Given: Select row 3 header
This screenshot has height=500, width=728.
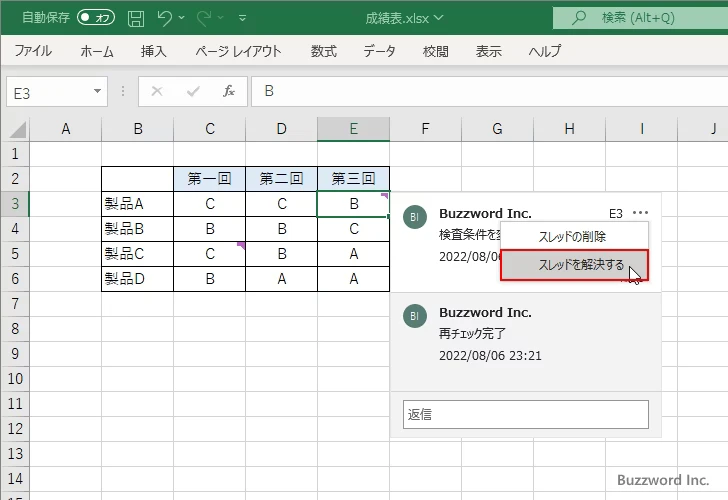Looking at the screenshot, I should click(15, 204).
